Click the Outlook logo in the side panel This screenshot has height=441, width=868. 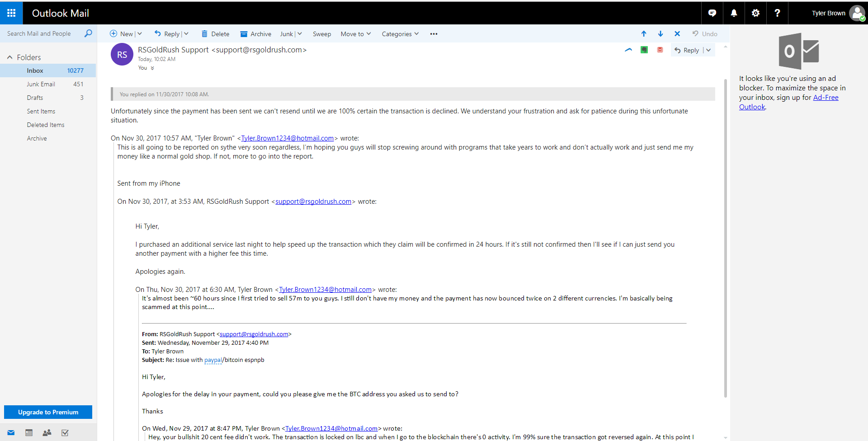point(799,51)
